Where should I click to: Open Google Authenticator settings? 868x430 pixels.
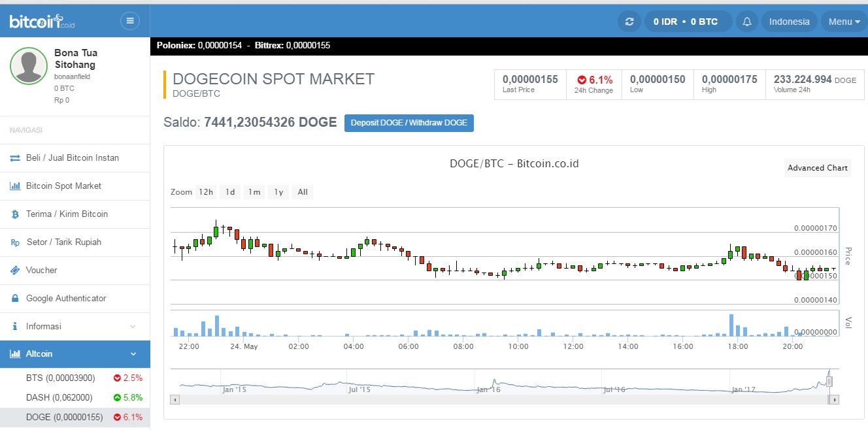(75, 299)
